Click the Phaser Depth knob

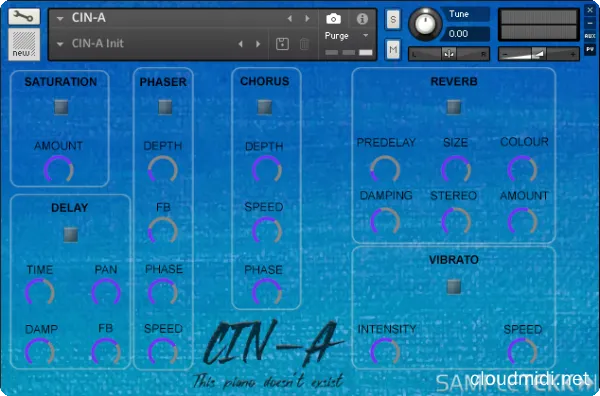click(x=163, y=170)
